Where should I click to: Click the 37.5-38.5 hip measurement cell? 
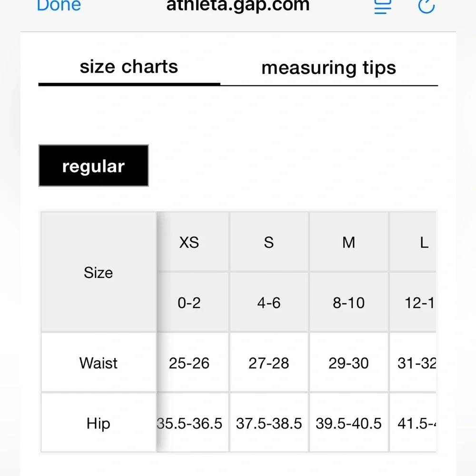(x=269, y=423)
